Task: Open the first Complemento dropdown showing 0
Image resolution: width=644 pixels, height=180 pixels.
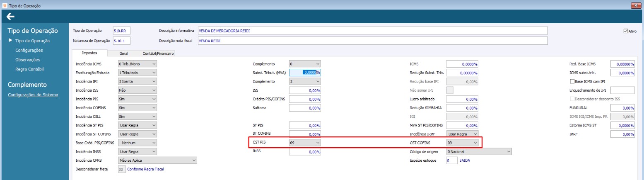Action: point(305,64)
